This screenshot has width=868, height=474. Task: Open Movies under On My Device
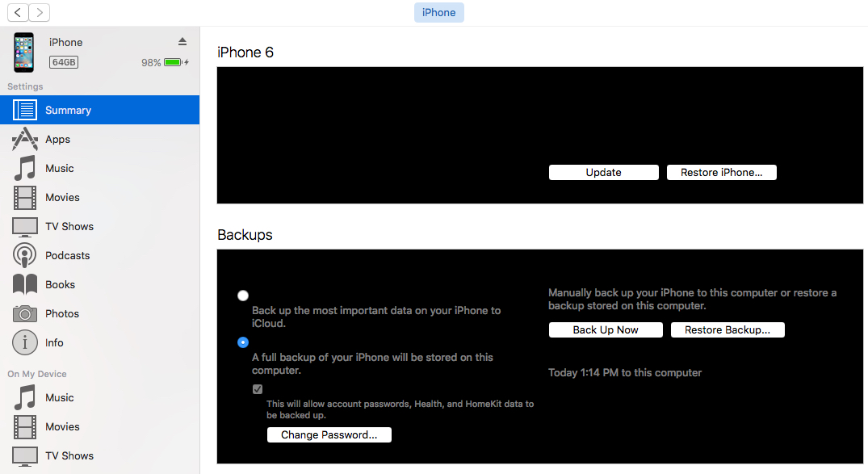click(x=99, y=426)
